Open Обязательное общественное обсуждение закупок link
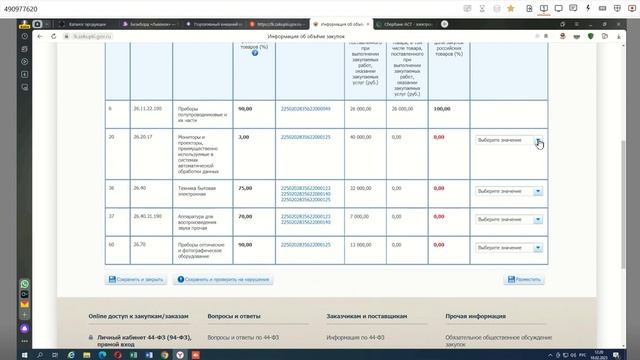The height and width of the screenshot is (360, 640). (x=499, y=341)
